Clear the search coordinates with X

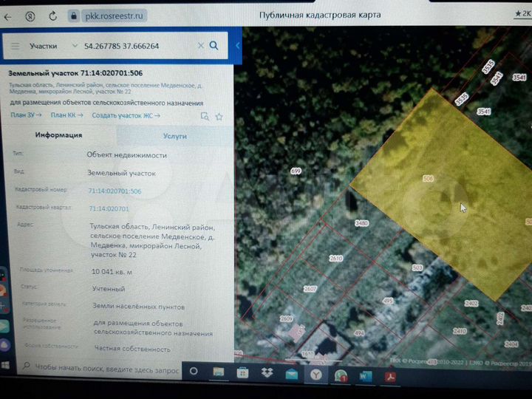200,46
